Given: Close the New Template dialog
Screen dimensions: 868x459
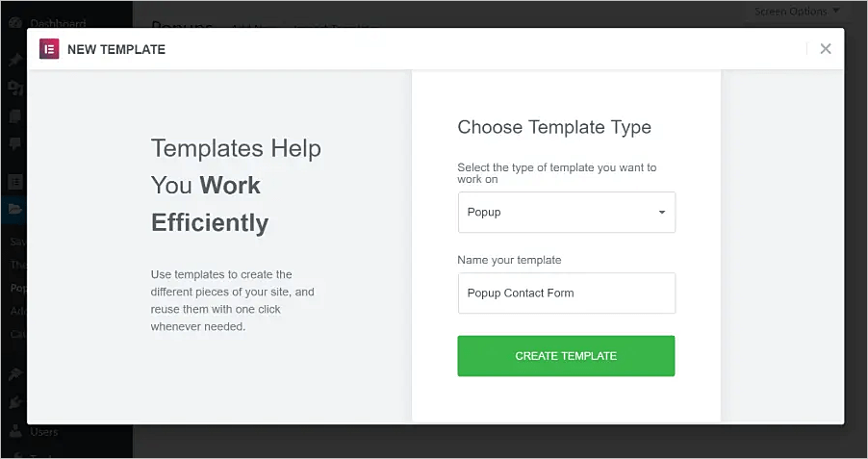Looking at the screenshot, I should (825, 49).
